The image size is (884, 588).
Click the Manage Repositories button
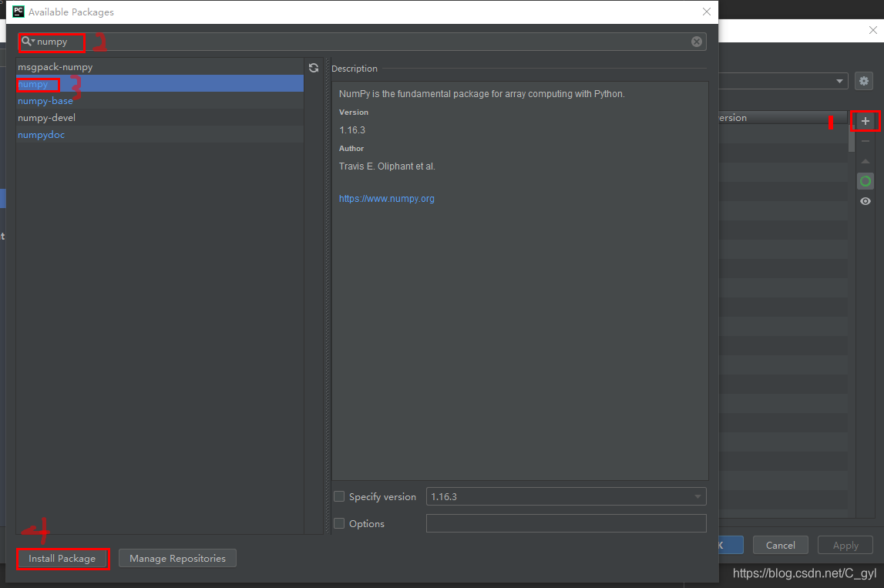[177, 558]
